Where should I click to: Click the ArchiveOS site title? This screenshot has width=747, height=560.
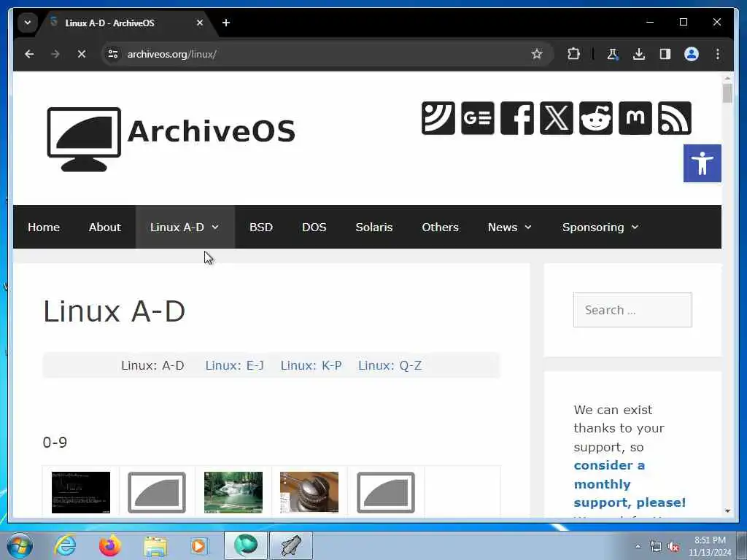pyautogui.click(x=212, y=131)
